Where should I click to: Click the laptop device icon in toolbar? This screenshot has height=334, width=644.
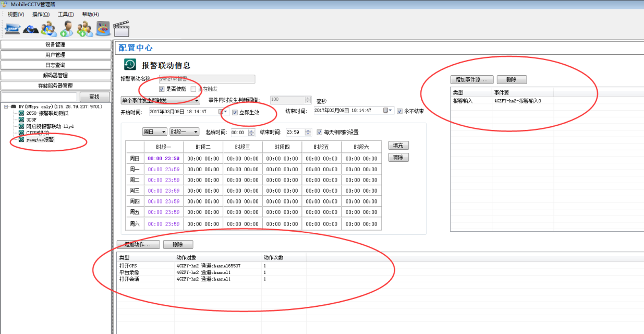coord(13,28)
